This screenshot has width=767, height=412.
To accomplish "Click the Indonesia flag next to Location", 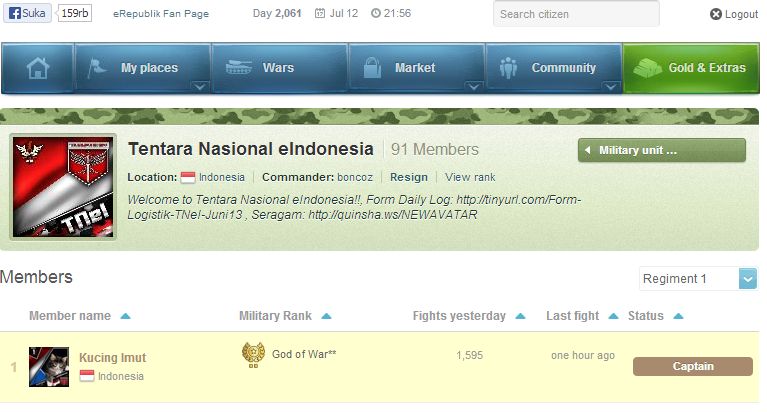I will [x=187, y=177].
